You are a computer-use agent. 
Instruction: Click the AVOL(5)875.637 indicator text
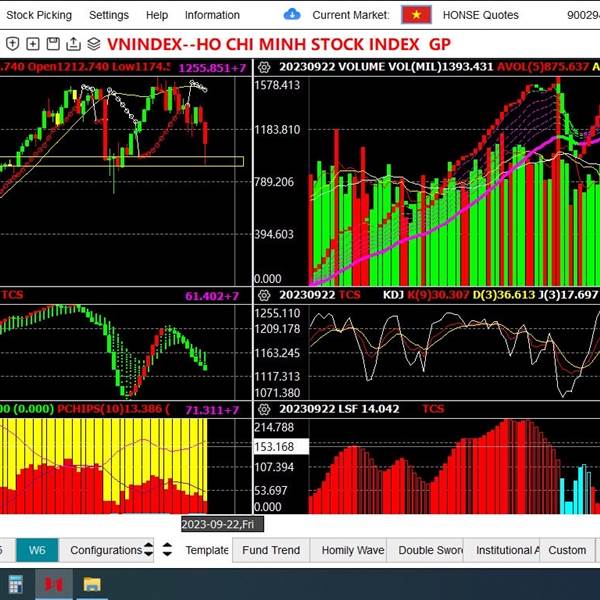click(543, 67)
